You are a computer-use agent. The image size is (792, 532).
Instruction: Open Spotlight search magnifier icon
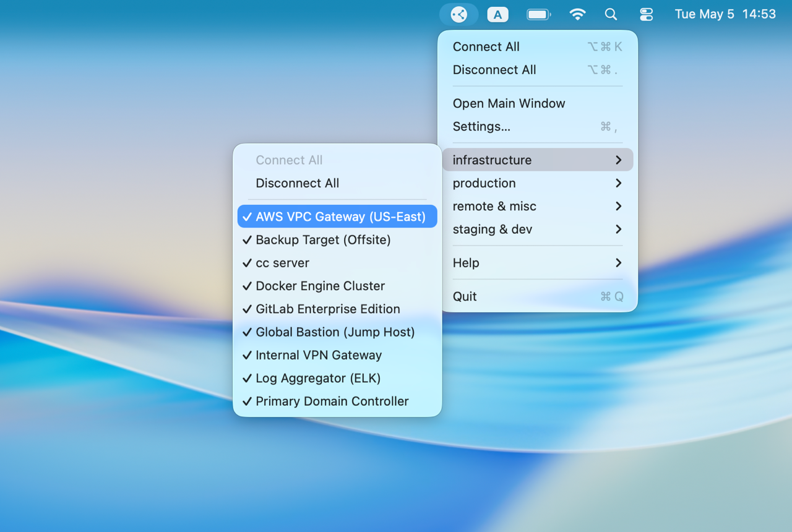point(611,14)
